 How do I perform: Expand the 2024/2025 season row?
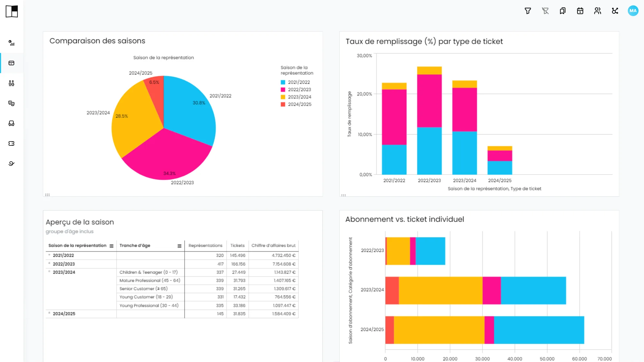click(x=49, y=313)
